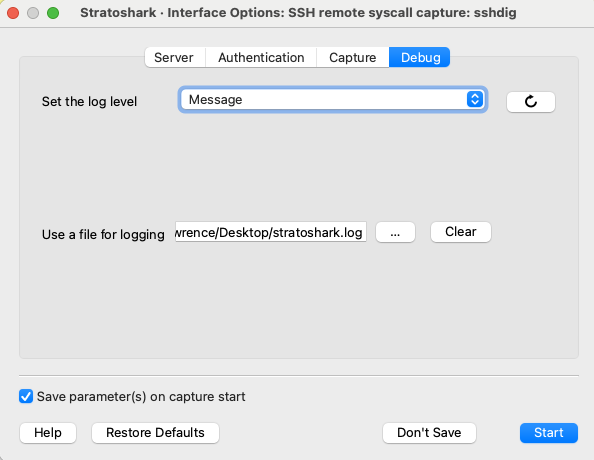The width and height of the screenshot is (594, 460).
Task: Toggle Save parameter(s) on capture start checkbox
Action: [x=26, y=396]
